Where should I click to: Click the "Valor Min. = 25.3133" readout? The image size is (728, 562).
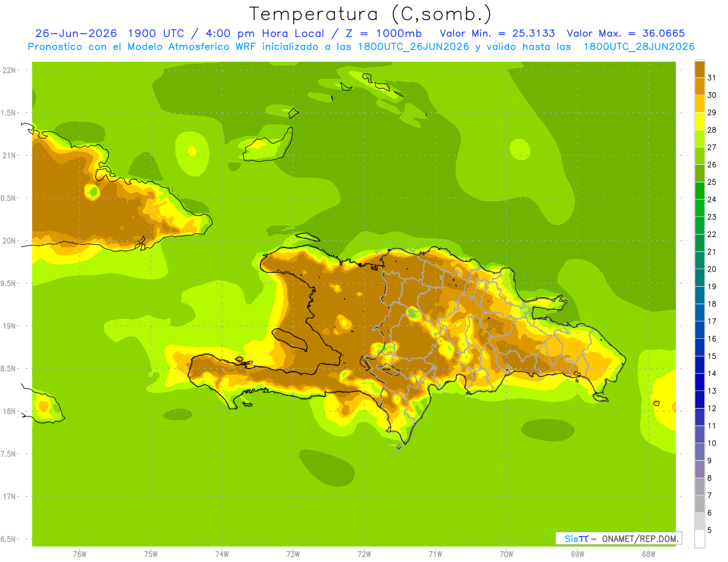[x=497, y=33]
